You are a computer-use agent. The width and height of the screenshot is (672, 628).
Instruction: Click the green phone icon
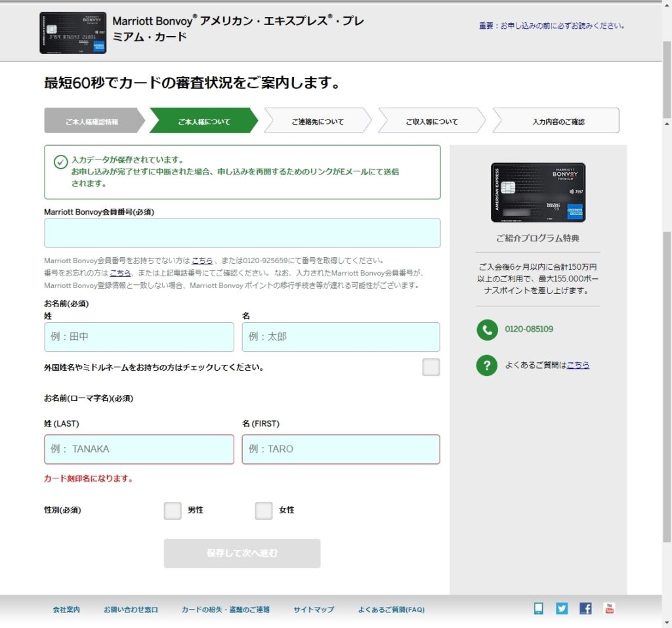pos(487,329)
